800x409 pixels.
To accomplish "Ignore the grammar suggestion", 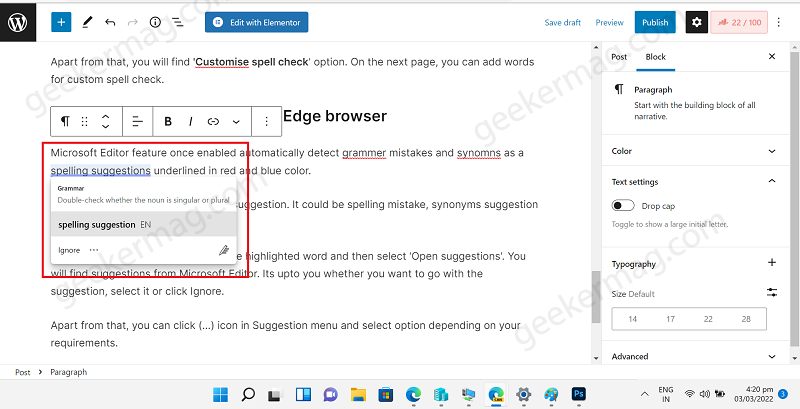I will pos(69,250).
